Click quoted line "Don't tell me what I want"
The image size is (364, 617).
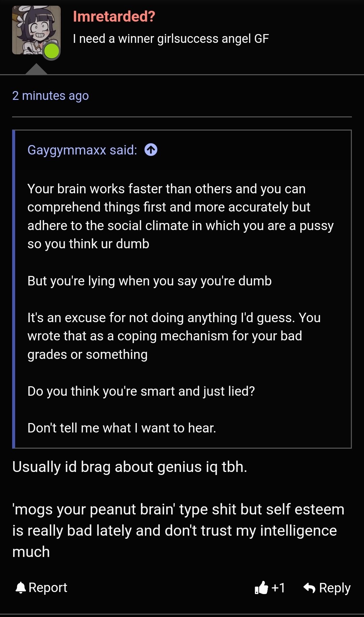pyautogui.click(x=122, y=428)
